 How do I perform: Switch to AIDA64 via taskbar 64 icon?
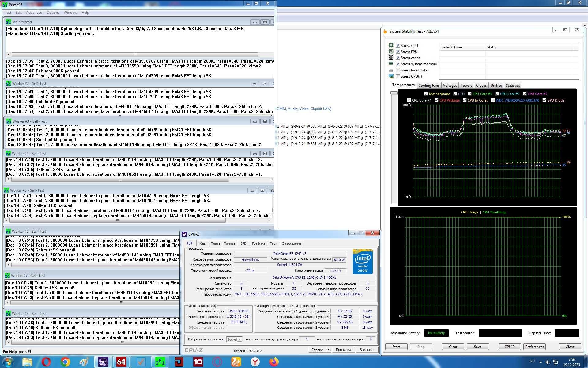[x=121, y=362]
